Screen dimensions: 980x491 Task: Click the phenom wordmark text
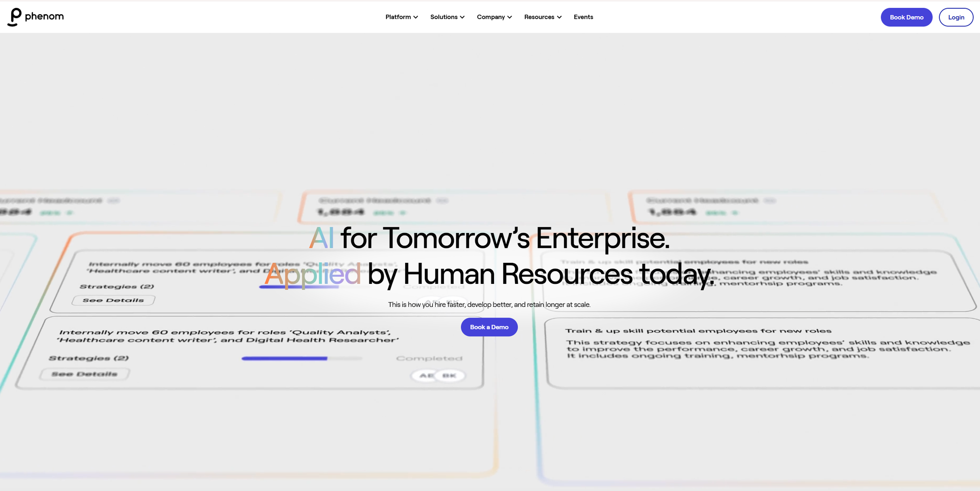click(x=44, y=16)
